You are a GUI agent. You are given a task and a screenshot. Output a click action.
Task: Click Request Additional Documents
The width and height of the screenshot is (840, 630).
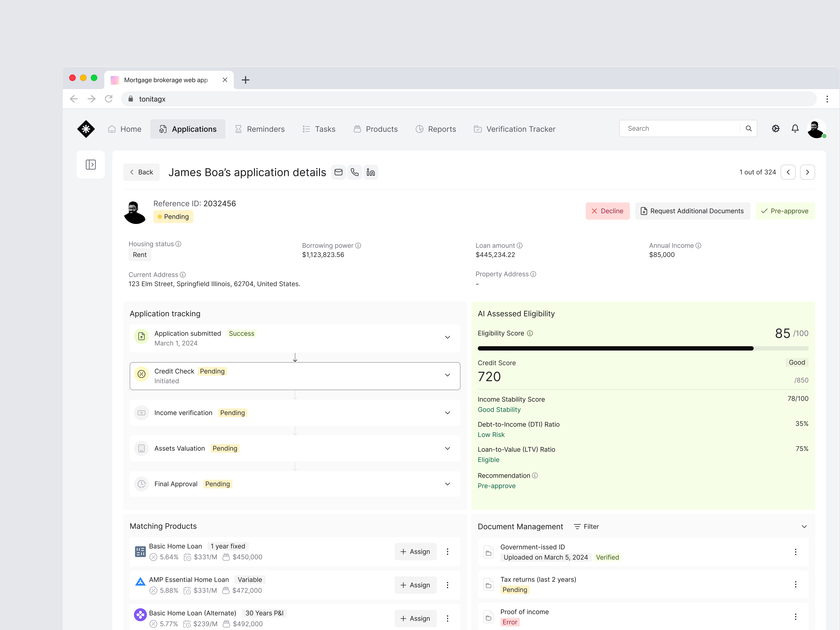click(692, 211)
